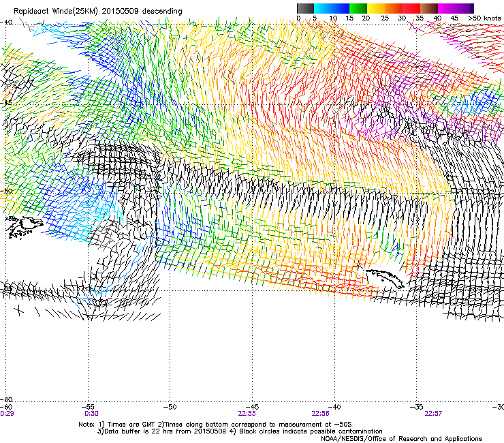The image size is (504, 443).
Task: Click the '-35' longitude axis label
Action: pos(417,407)
